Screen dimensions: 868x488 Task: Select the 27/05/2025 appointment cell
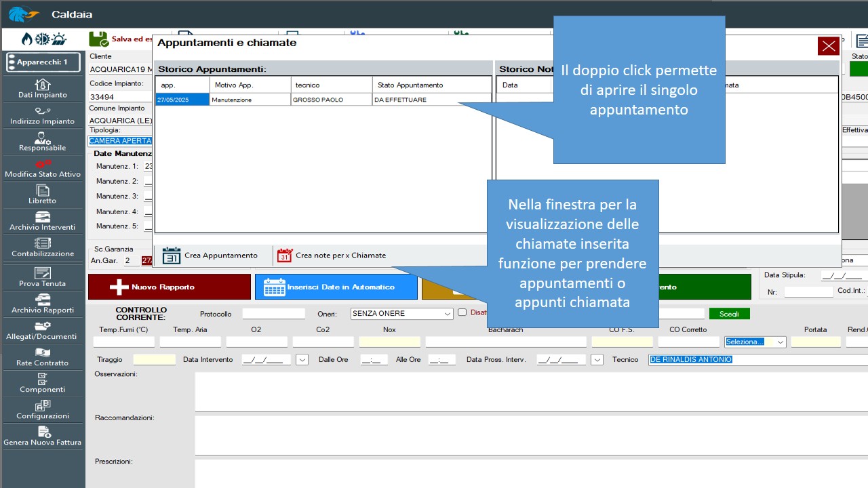point(182,100)
